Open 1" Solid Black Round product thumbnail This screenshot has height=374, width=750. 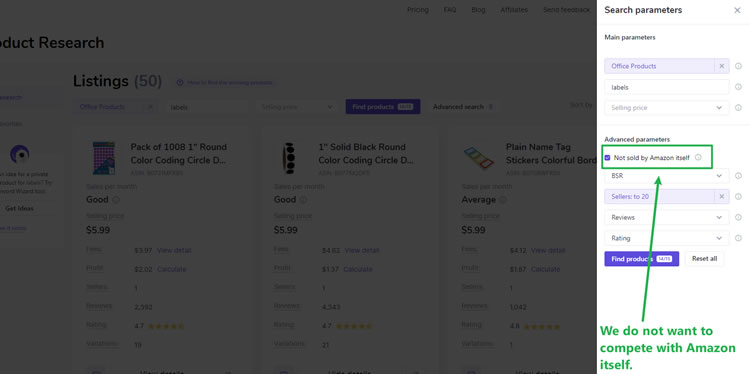tap(288, 158)
